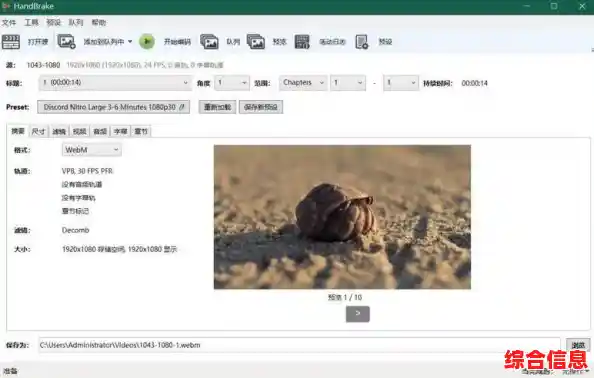Open the start chapter dropdown
The width and height of the screenshot is (594, 378).
pos(348,83)
